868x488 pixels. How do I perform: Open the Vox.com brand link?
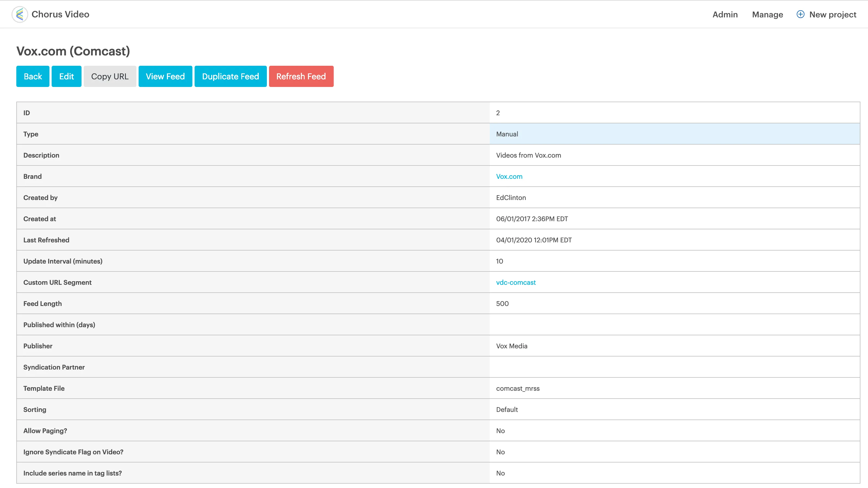click(509, 176)
